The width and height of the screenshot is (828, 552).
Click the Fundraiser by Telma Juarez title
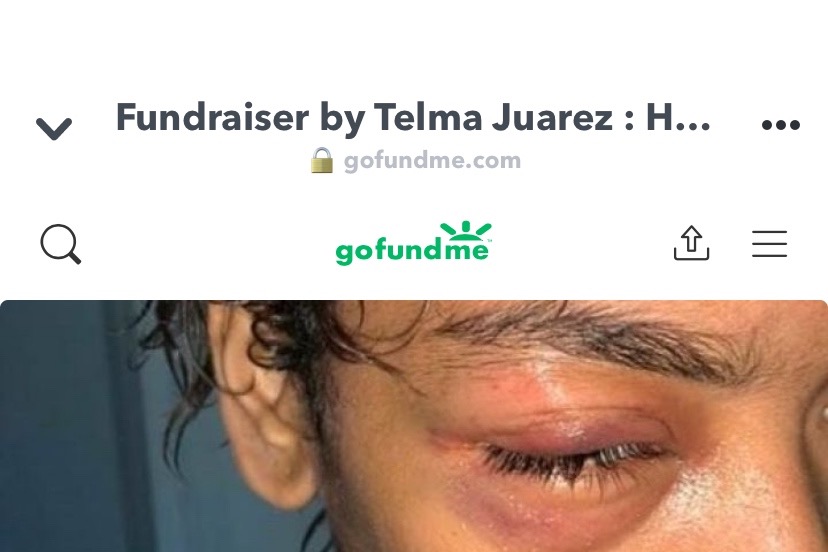tap(413, 117)
